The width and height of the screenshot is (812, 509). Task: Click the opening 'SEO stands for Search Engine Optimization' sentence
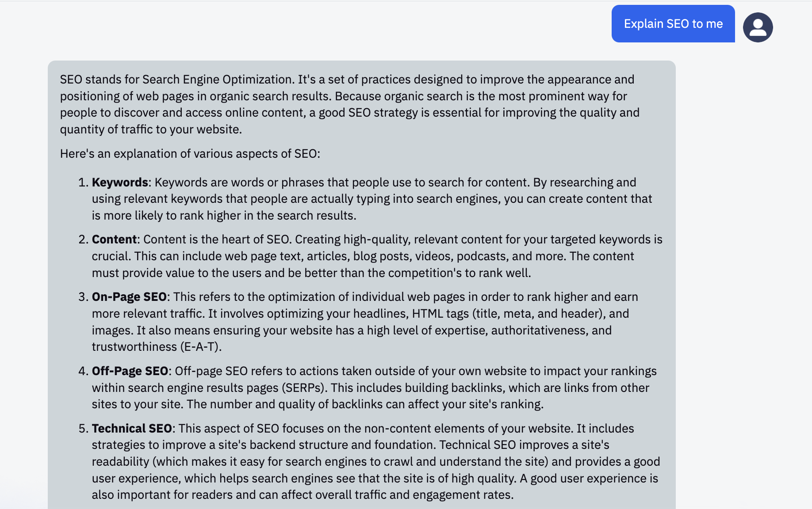coord(177,80)
